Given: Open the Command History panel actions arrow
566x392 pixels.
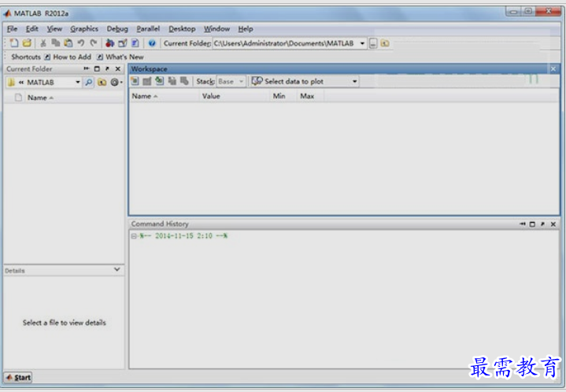Looking at the screenshot, I should [523, 224].
